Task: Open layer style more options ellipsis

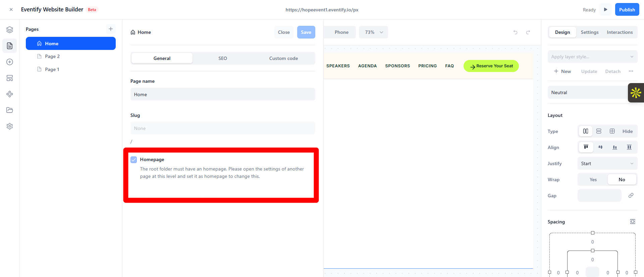Action: tap(631, 71)
